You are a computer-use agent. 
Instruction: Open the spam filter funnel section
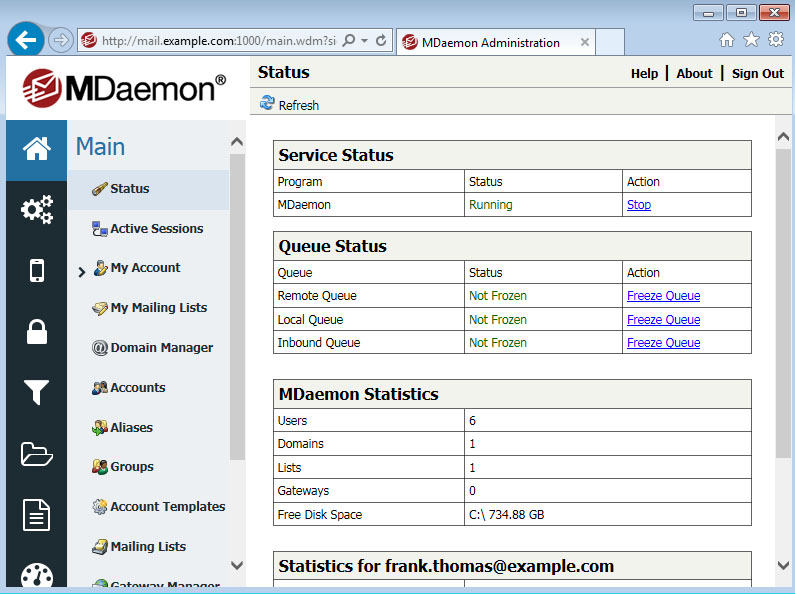coord(37,392)
